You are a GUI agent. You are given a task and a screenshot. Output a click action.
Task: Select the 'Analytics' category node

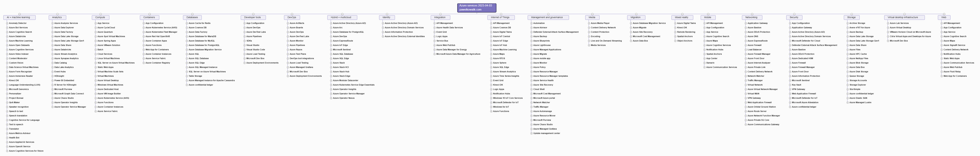point(57,17)
